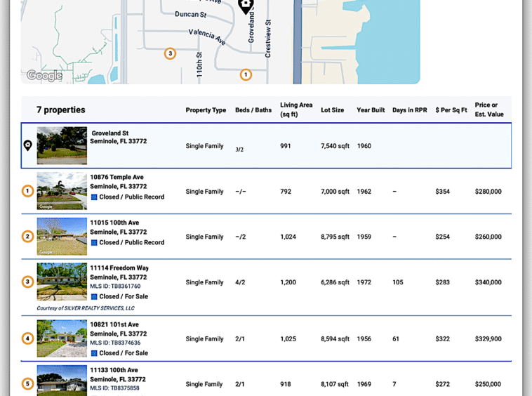The width and height of the screenshot is (532, 396).
Task: Click the 11015 100th Ave address
Action: (x=114, y=223)
